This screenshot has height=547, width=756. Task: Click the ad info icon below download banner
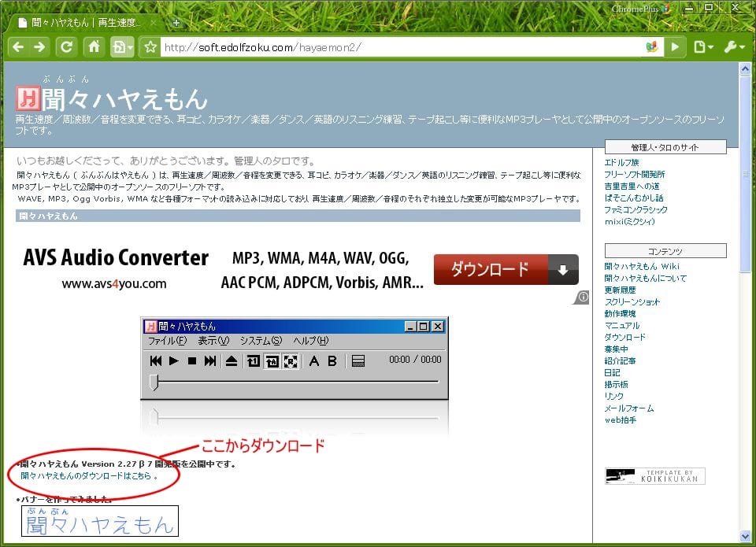point(582,297)
